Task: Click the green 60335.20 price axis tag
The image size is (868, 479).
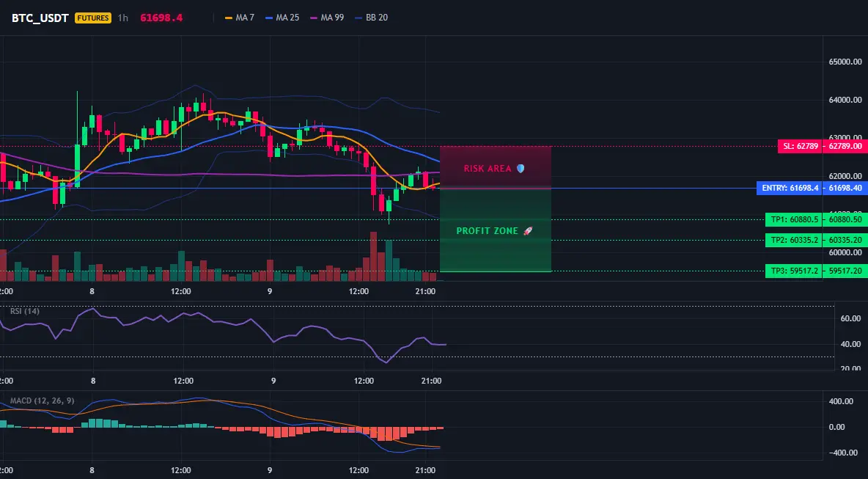Action: (x=845, y=240)
